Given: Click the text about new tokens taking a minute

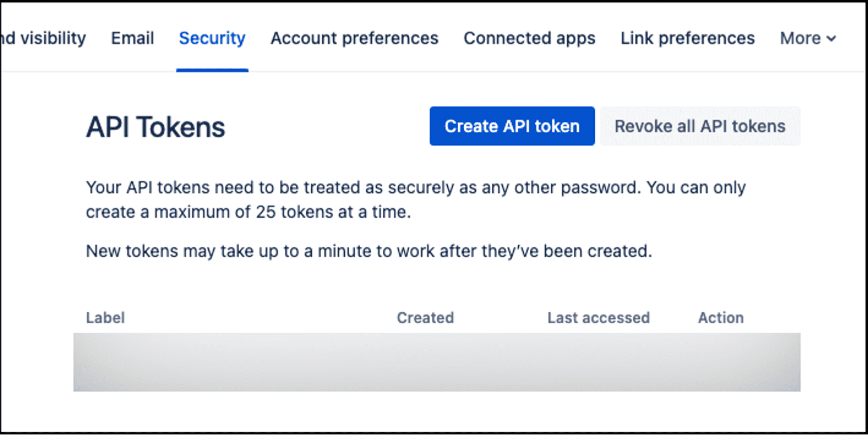Looking at the screenshot, I should 369,251.
